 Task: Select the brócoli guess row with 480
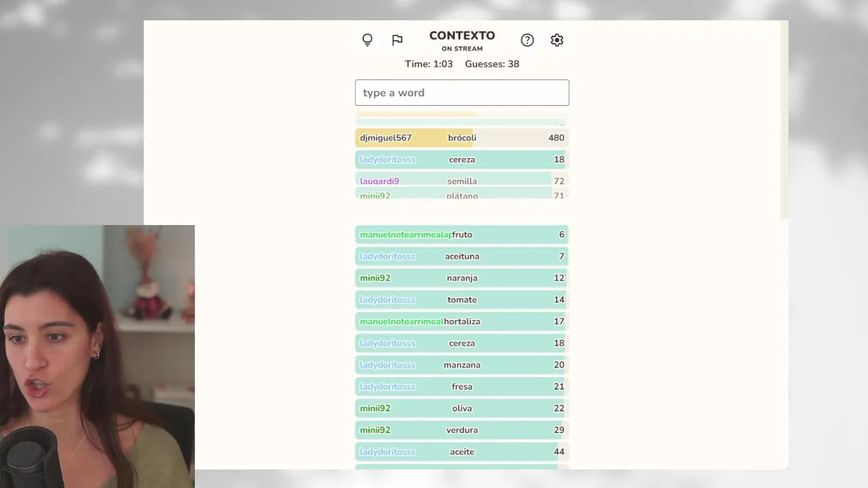[x=462, y=138]
